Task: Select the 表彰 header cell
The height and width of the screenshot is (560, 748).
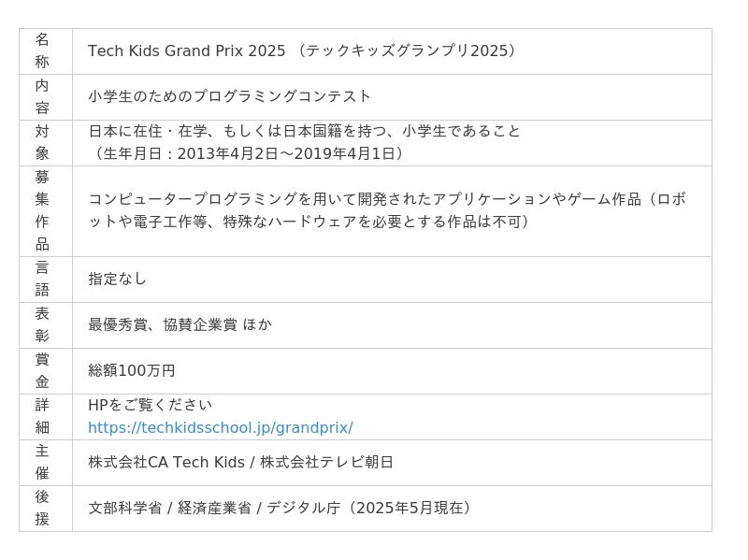Action: pos(46,325)
